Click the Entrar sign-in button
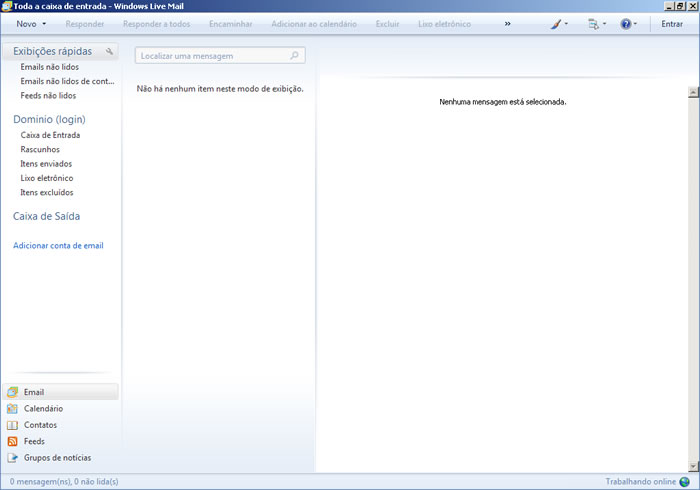This screenshot has width=700, height=490. pos(672,24)
